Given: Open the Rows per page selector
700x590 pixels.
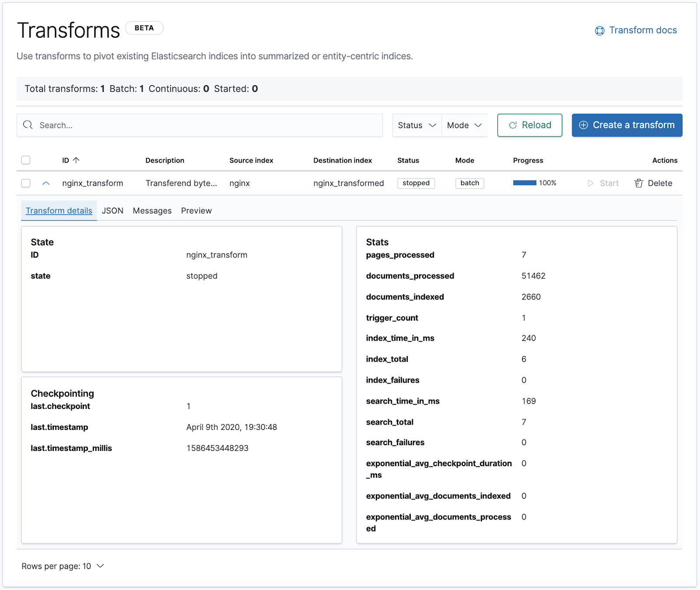Looking at the screenshot, I should coord(63,566).
